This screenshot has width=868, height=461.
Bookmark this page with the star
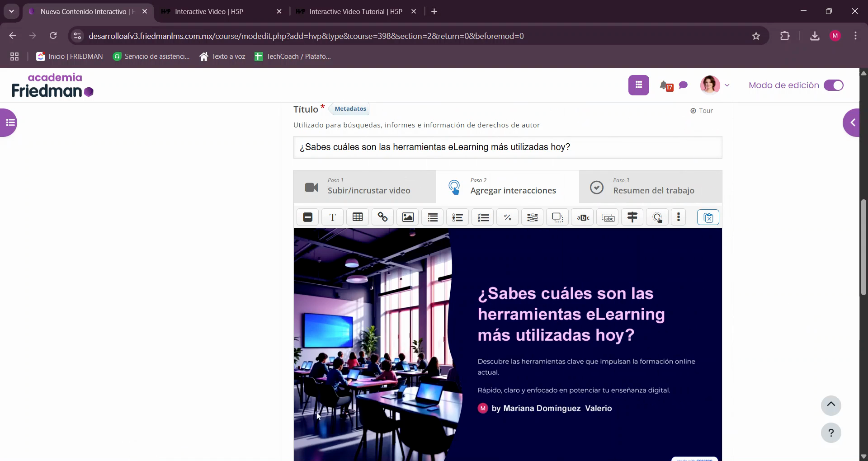click(756, 36)
